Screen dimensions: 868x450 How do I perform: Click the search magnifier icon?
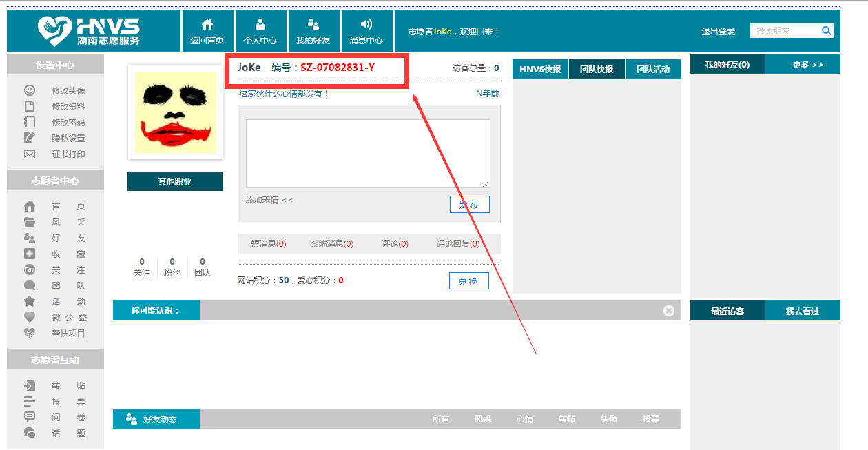(x=826, y=30)
